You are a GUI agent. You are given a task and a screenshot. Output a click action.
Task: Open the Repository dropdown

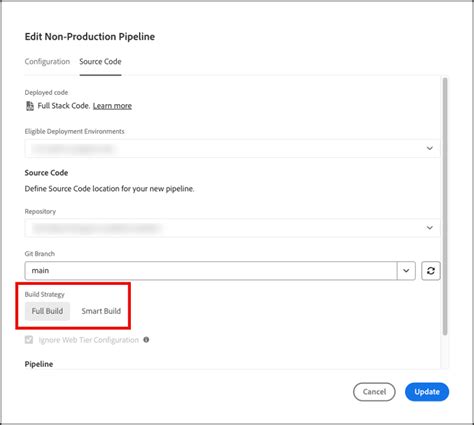(x=232, y=228)
